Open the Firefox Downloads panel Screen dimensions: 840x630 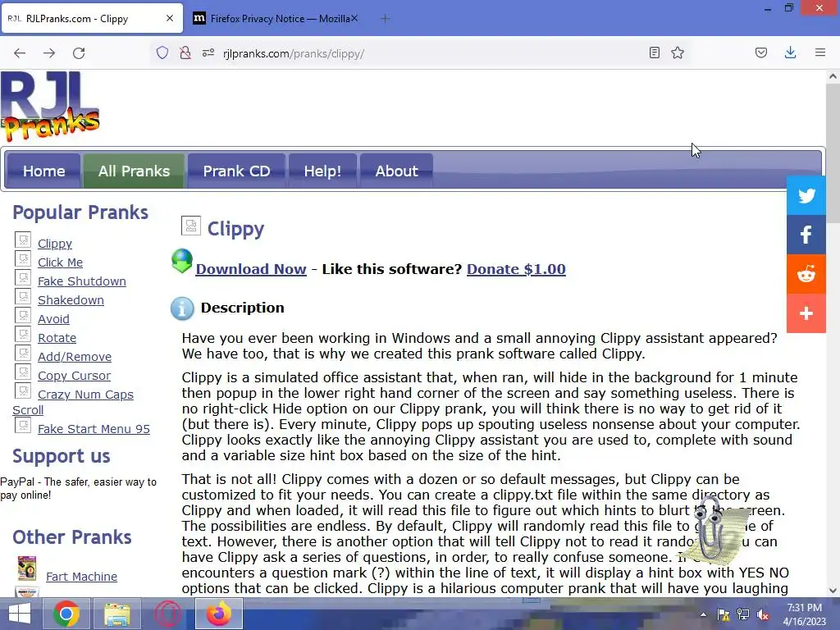click(x=790, y=52)
